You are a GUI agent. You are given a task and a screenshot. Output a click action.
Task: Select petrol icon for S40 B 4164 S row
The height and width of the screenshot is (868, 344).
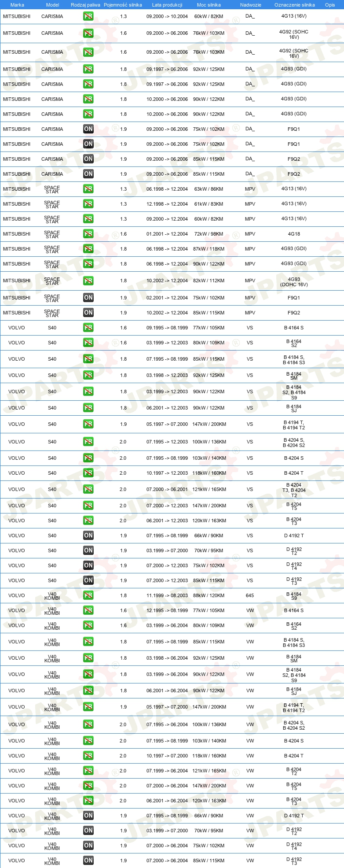88,328
